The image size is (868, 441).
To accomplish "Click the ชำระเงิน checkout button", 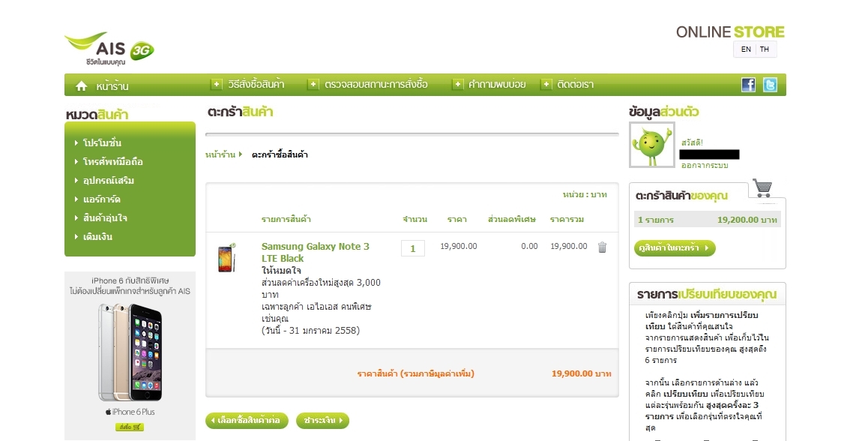I will [323, 421].
